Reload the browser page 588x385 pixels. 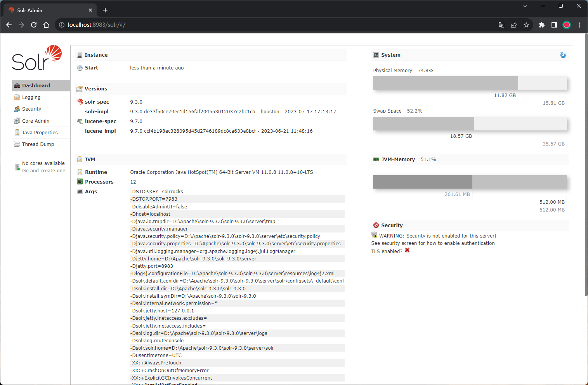34,25
